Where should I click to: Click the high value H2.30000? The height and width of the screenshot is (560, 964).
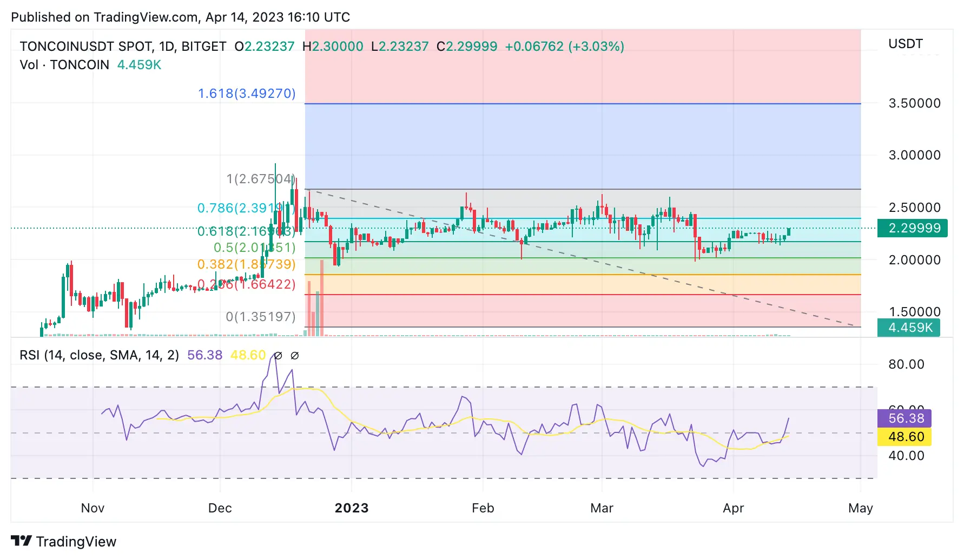click(x=333, y=46)
